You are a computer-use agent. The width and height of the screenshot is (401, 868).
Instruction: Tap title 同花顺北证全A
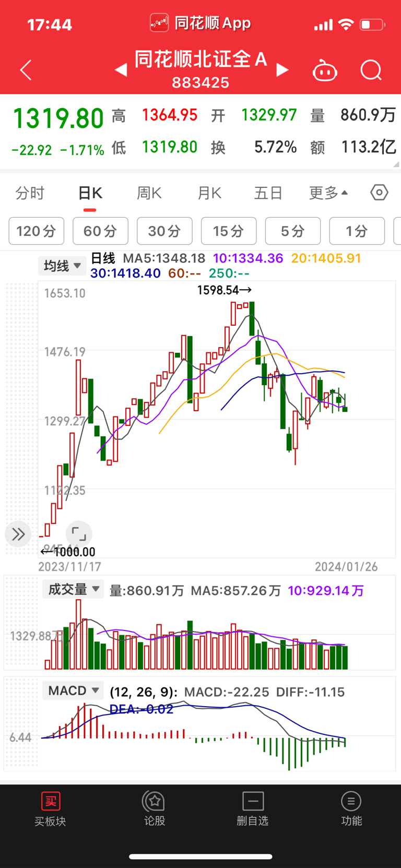point(200,59)
